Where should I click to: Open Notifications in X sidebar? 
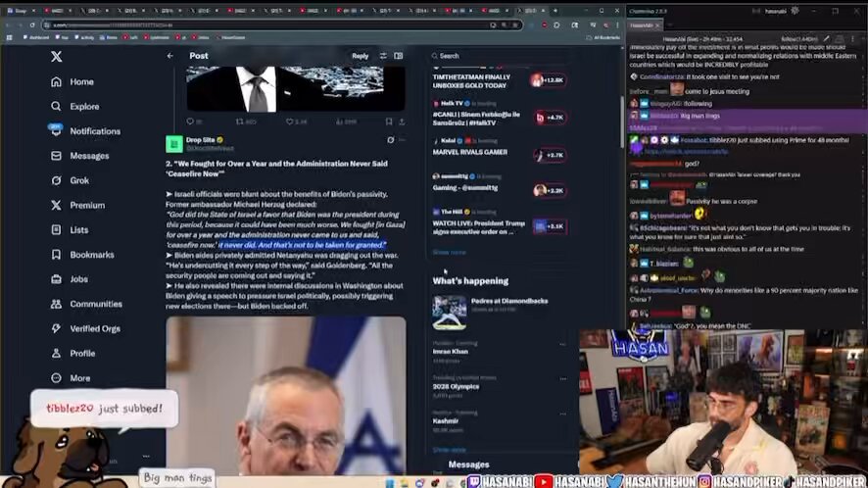click(85, 131)
